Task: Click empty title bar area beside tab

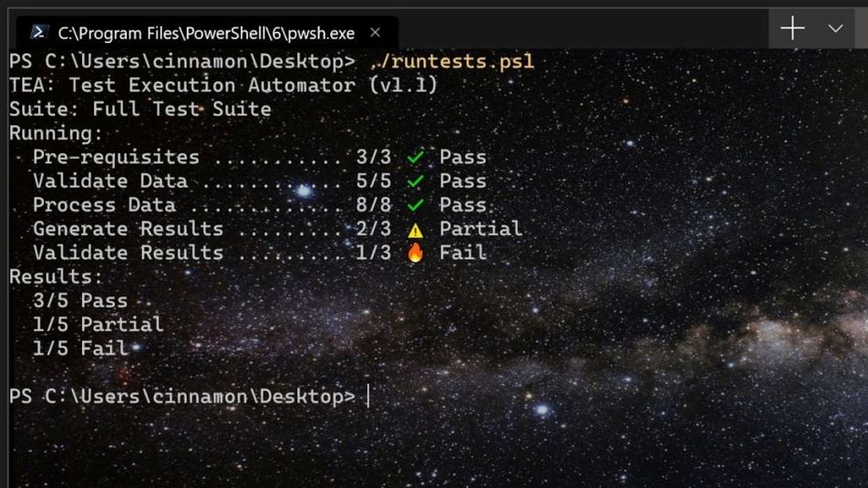Action: click(584, 29)
